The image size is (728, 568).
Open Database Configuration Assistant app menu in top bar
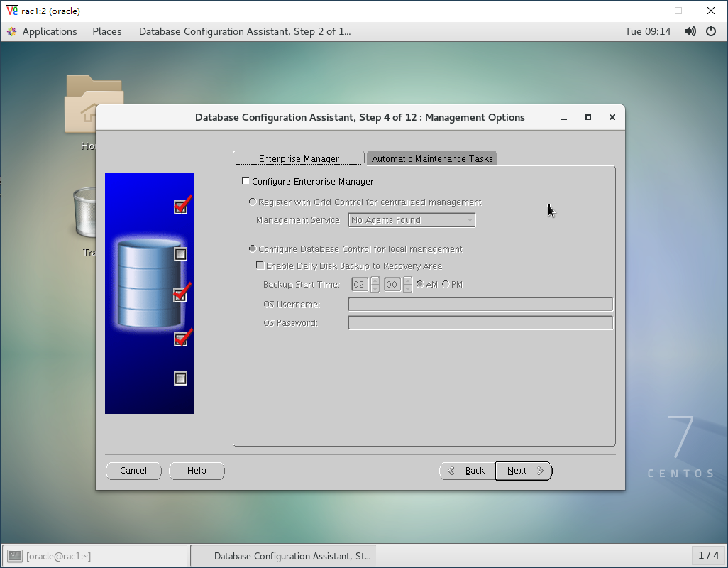[x=245, y=31]
